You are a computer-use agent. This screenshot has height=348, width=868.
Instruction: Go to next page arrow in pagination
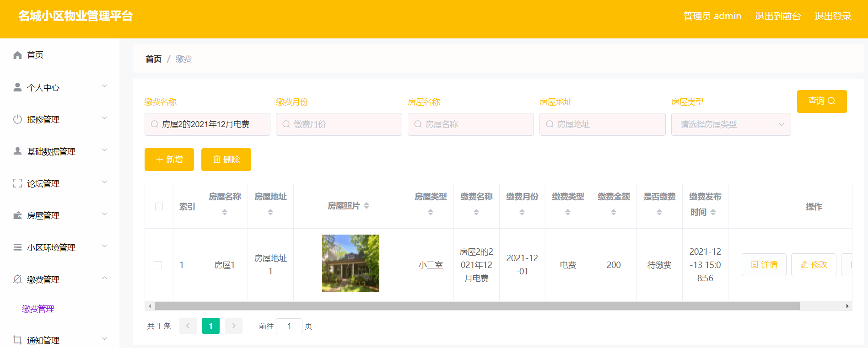(x=234, y=326)
